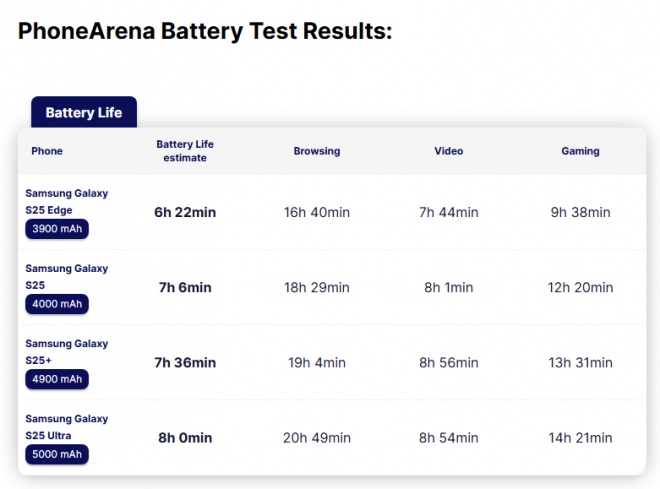Click the 5000 mAh battery badge
Screen dimensions: 660x489
tap(57, 454)
